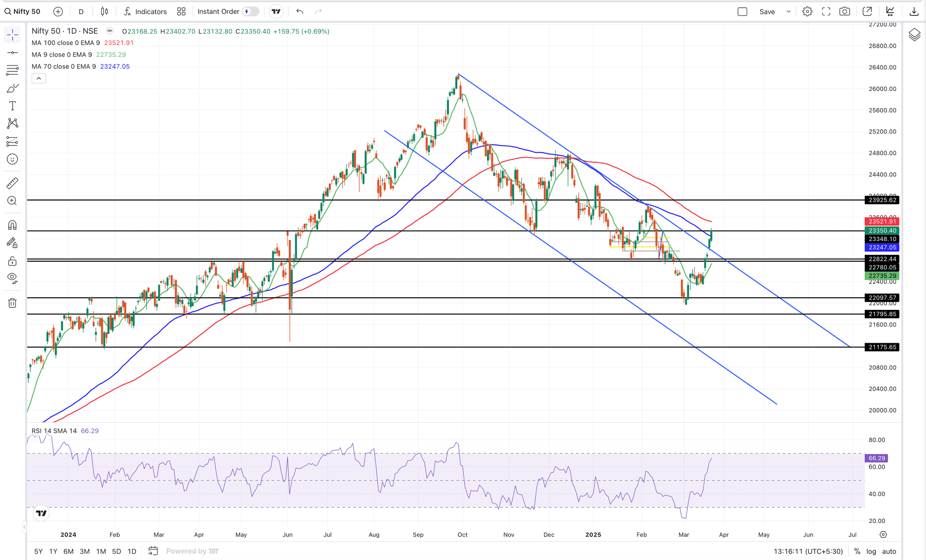The width and height of the screenshot is (926, 560).
Task: Collapse the left drawing toolbar arrow
Action: click(x=24, y=528)
